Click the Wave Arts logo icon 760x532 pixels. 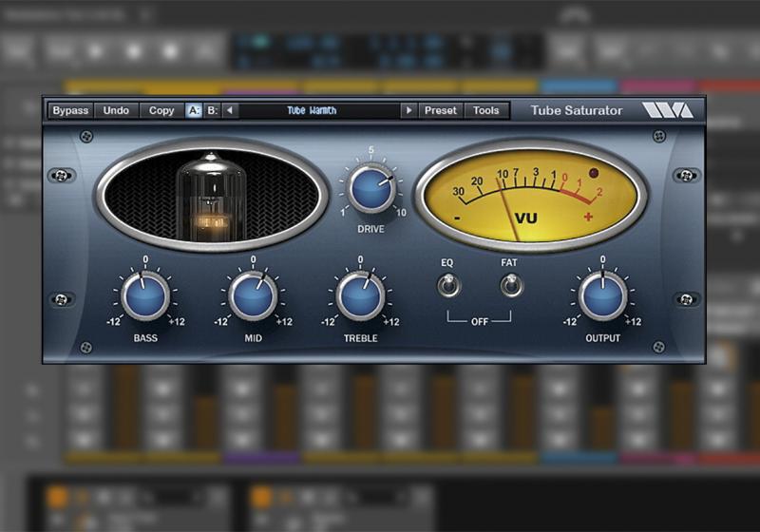[668, 110]
